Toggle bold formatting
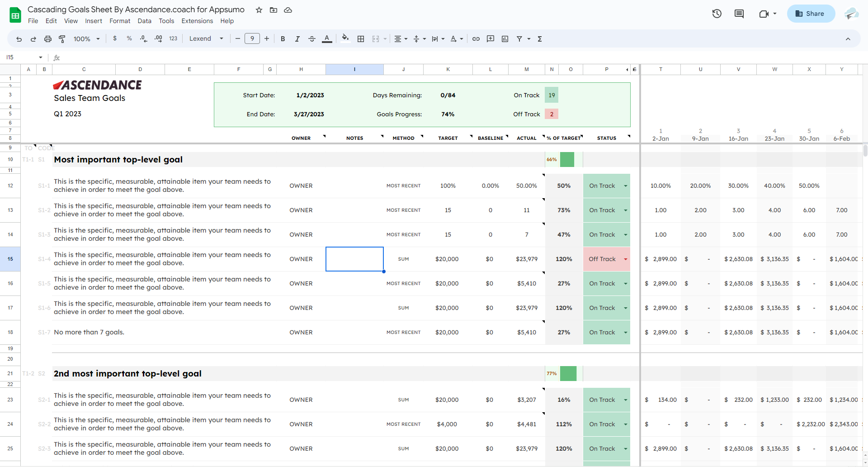868x467 pixels. [283, 39]
